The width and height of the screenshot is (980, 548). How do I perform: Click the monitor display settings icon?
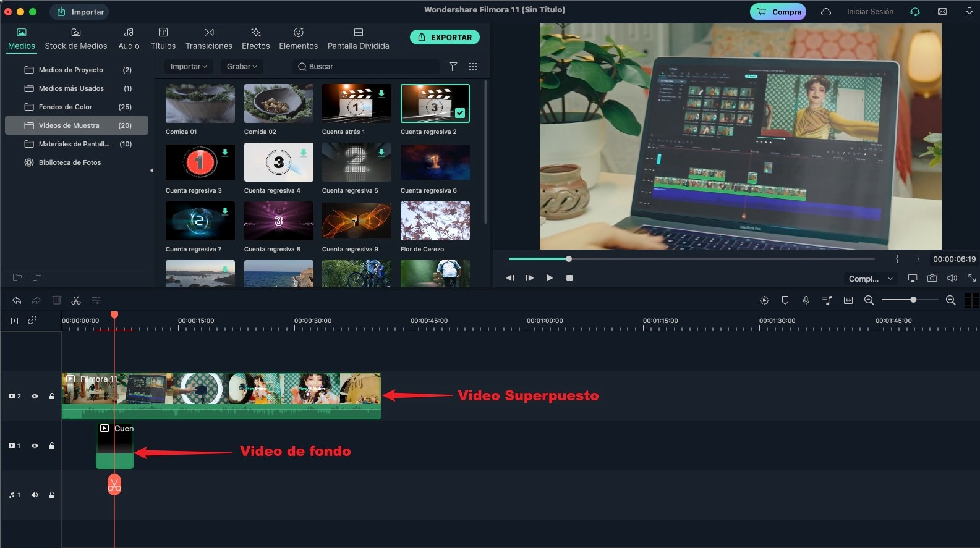[x=913, y=279]
